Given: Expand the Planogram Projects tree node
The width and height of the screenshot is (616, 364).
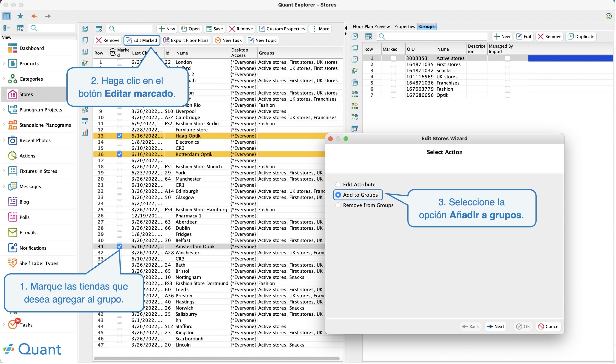Looking at the screenshot, I should [x=4, y=110].
